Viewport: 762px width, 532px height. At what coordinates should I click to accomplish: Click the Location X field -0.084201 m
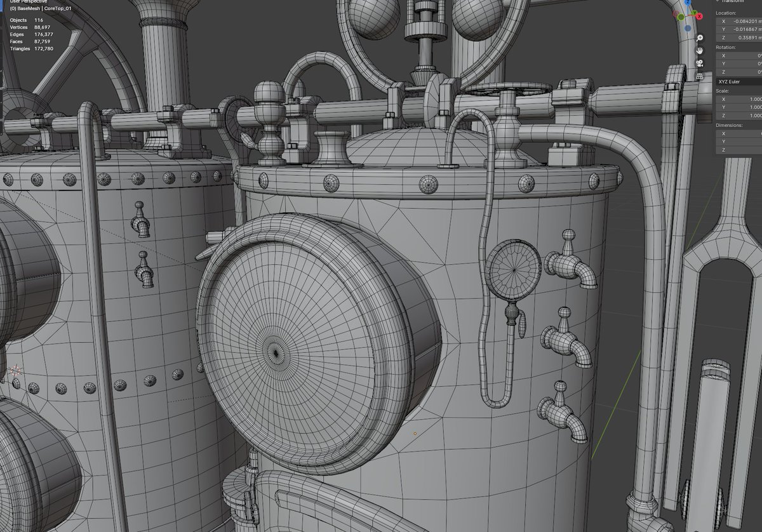(x=739, y=21)
